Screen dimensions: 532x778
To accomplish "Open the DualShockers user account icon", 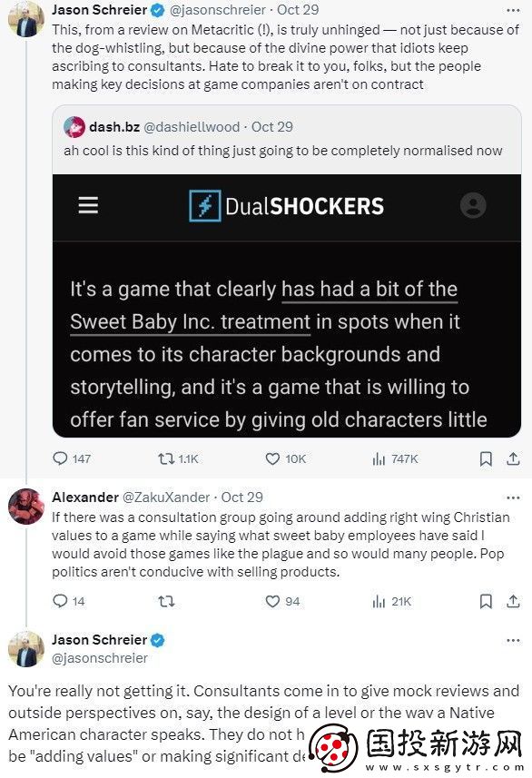I will pos(473,205).
